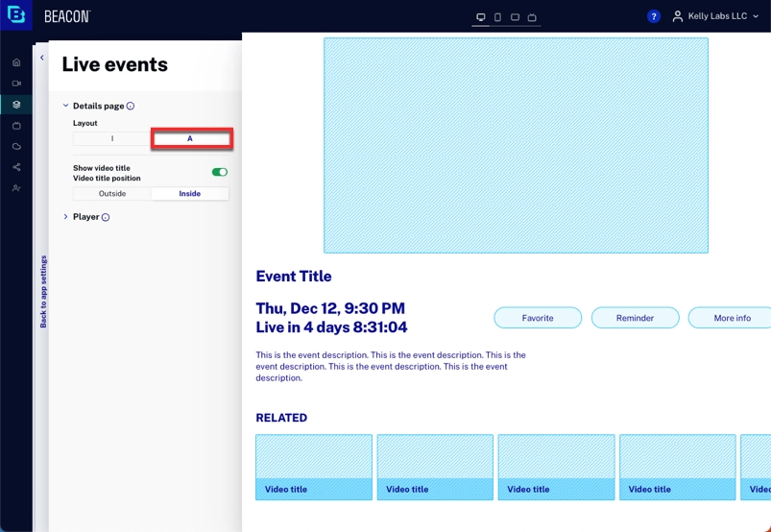Choose layout option I
The image size is (771, 532).
[112, 139]
